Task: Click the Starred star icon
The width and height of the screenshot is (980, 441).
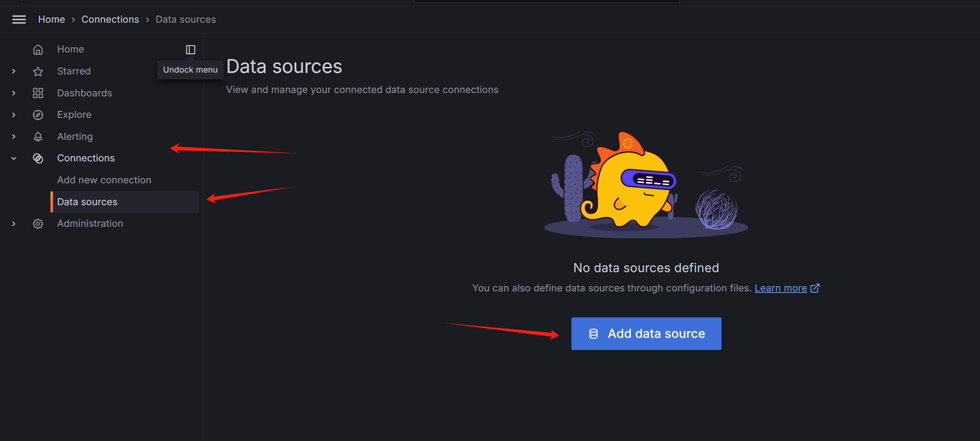Action: pyautogui.click(x=38, y=71)
